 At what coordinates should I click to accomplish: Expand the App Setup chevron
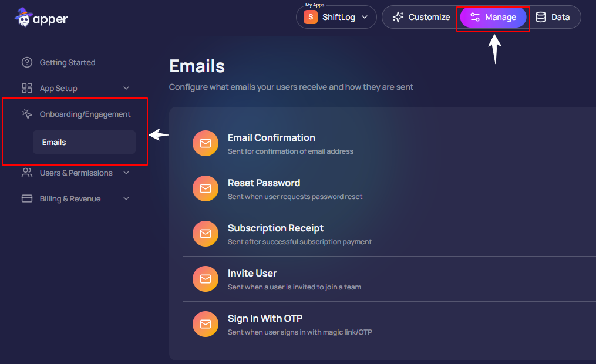[x=126, y=88]
